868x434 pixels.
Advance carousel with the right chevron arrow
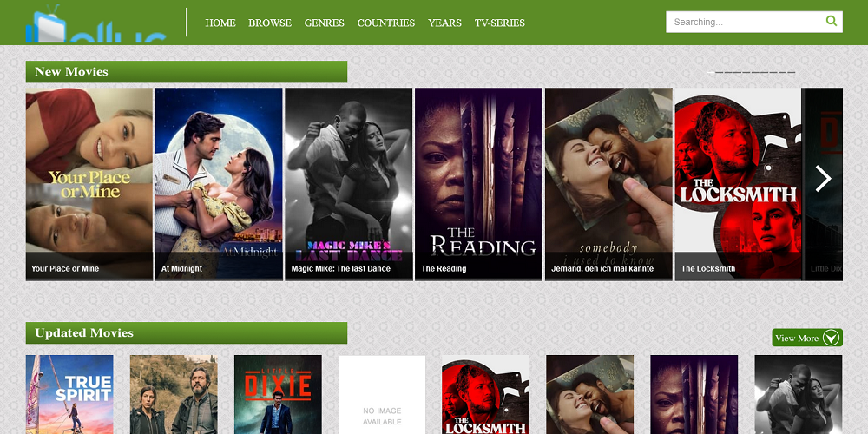(x=823, y=179)
